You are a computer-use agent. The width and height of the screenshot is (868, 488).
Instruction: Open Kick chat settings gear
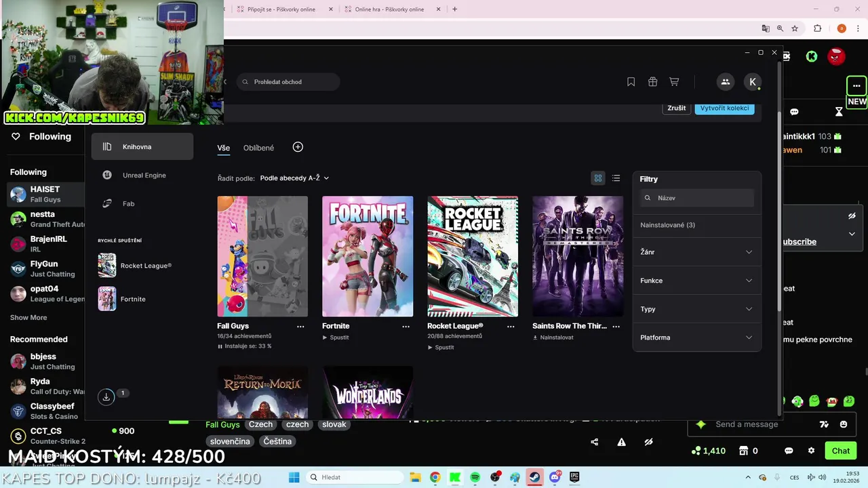pos(811,451)
